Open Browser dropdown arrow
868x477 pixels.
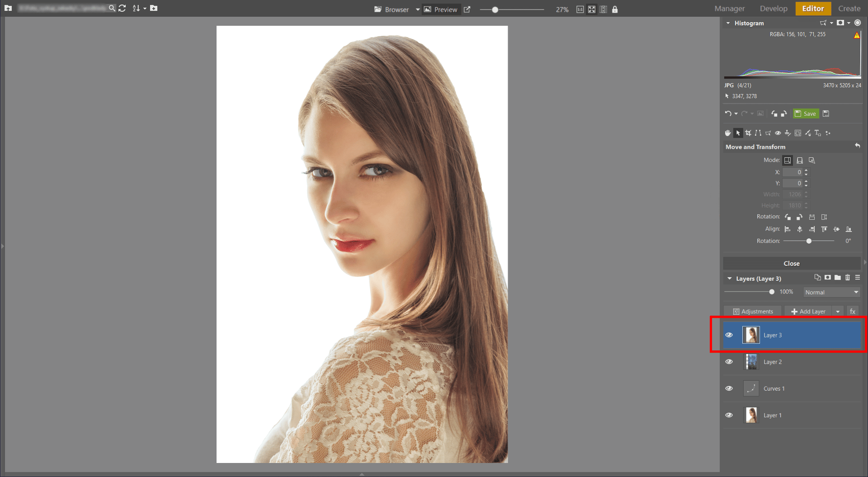tap(418, 9)
